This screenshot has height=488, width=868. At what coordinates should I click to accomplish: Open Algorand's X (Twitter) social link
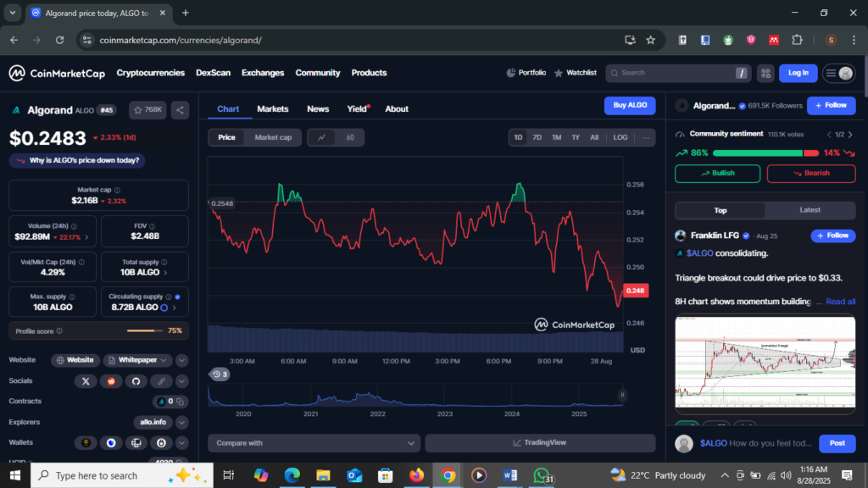coord(86,381)
